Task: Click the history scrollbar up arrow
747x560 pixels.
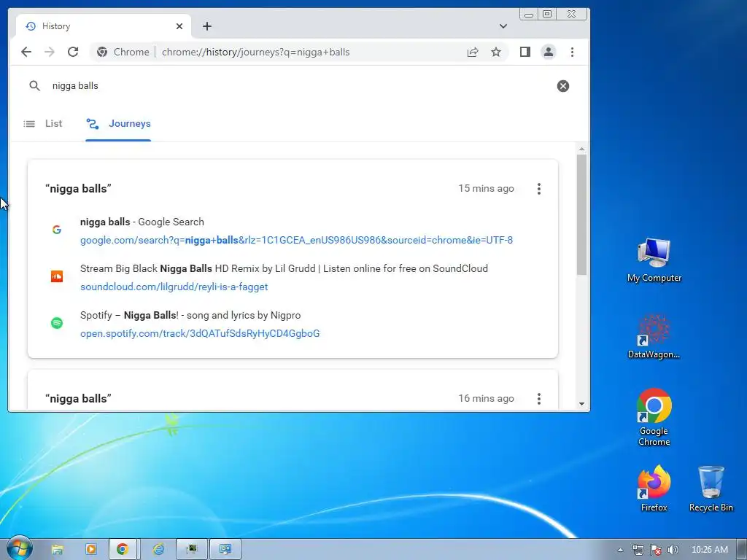Action: (x=581, y=149)
